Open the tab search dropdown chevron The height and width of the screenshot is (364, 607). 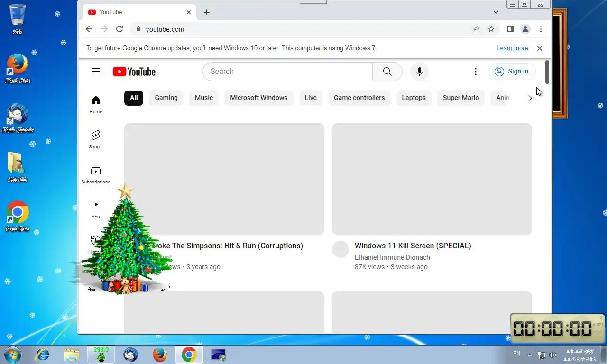(x=496, y=12)
